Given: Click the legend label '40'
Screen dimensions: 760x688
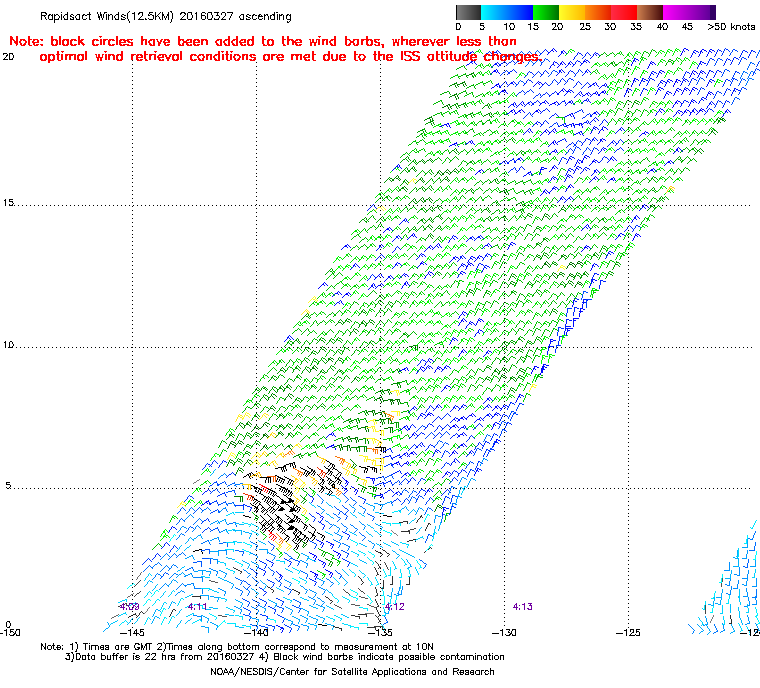Looking at the screenshot, I should click(x=663, y=27).
